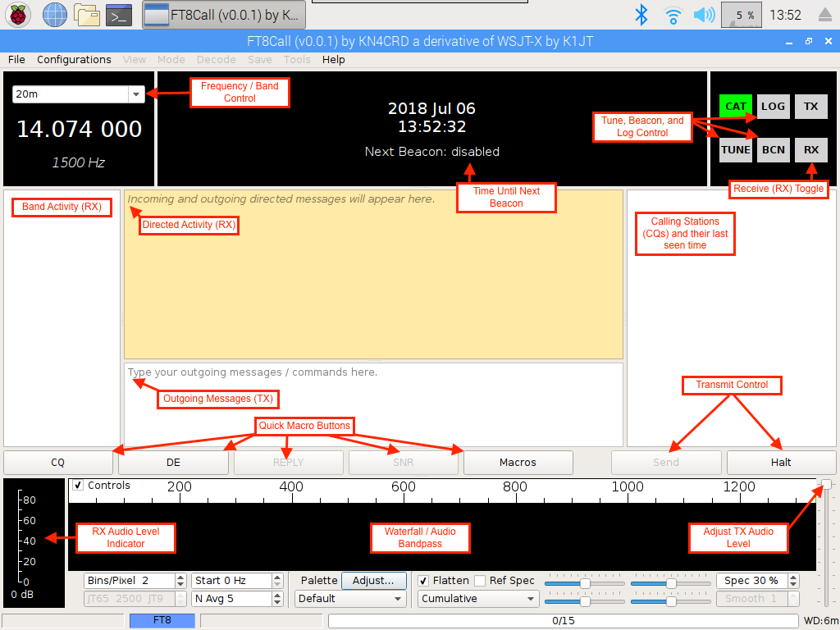Open the Mode menu

(x=171, y=59)
